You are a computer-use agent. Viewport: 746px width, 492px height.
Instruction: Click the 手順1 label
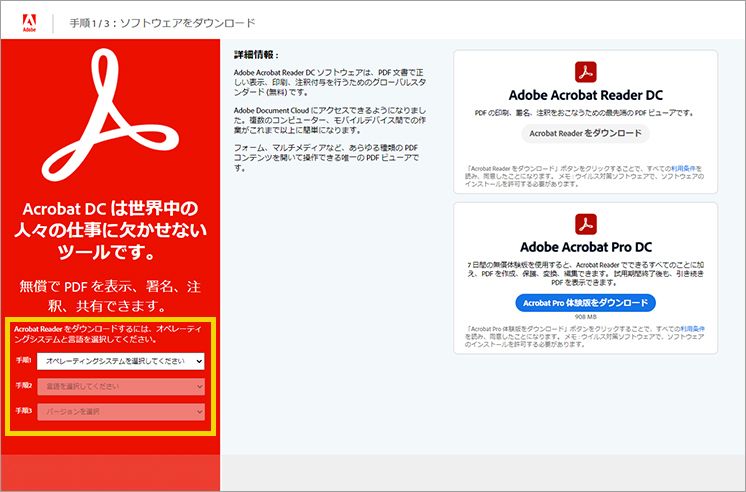pos(23,360)
